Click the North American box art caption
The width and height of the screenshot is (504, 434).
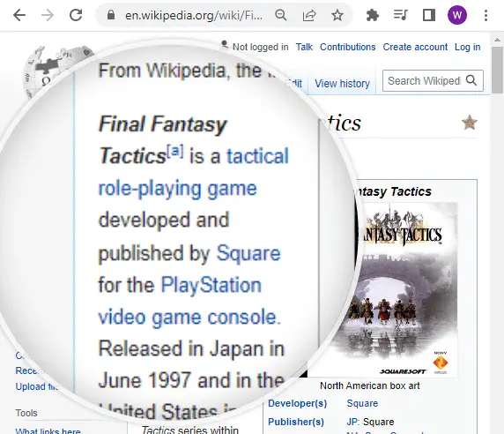pos(370,385)
